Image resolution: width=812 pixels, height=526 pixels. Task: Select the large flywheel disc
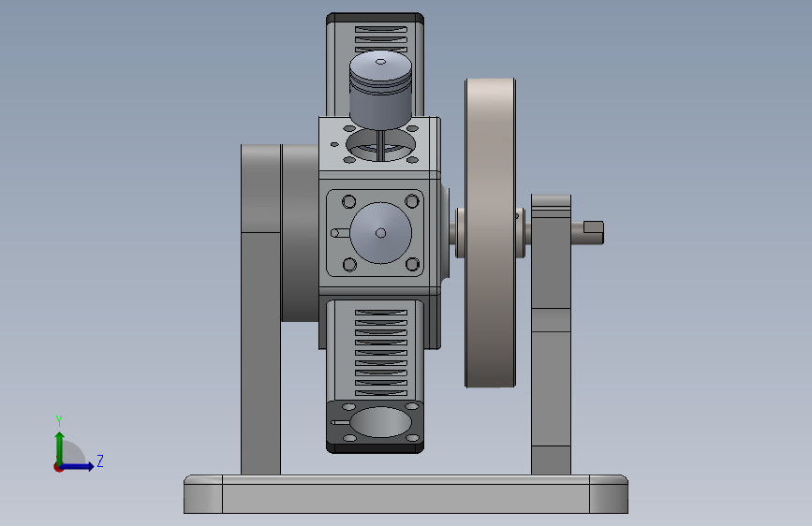click(490, 233)
